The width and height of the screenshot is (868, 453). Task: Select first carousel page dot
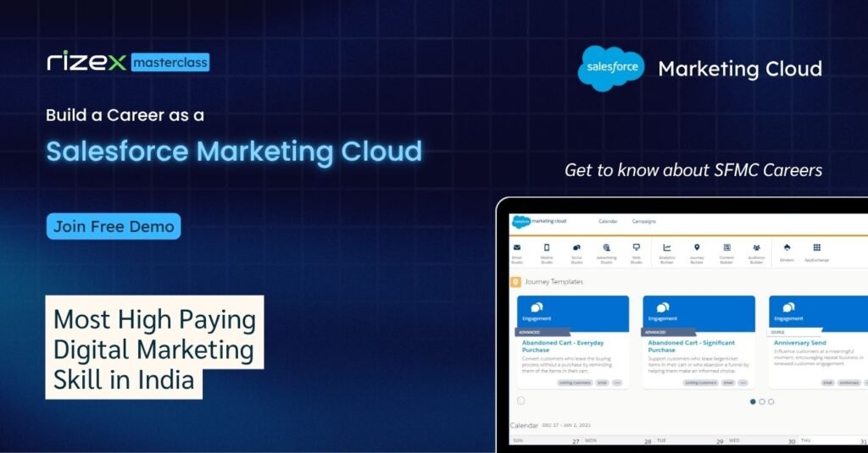point(753,401)
